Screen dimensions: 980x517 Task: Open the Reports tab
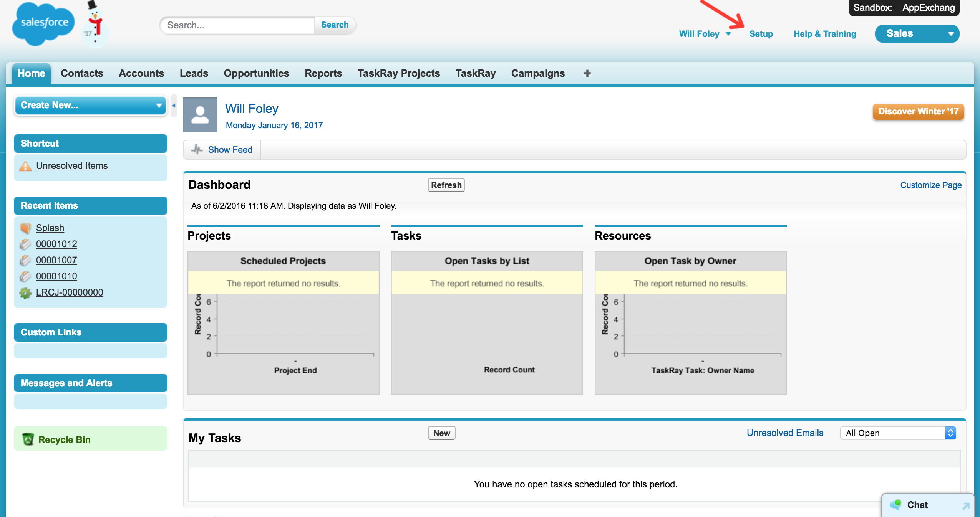[323, 73]
